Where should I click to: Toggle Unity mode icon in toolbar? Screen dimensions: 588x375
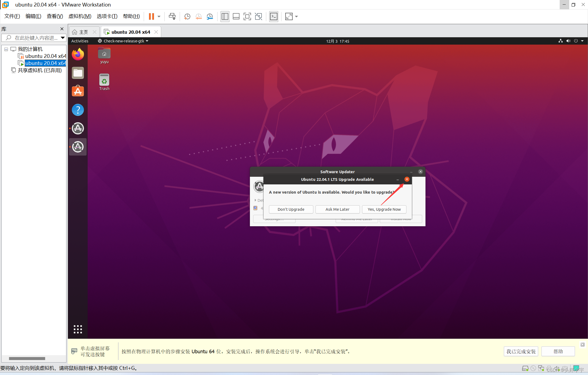point(258,17)
